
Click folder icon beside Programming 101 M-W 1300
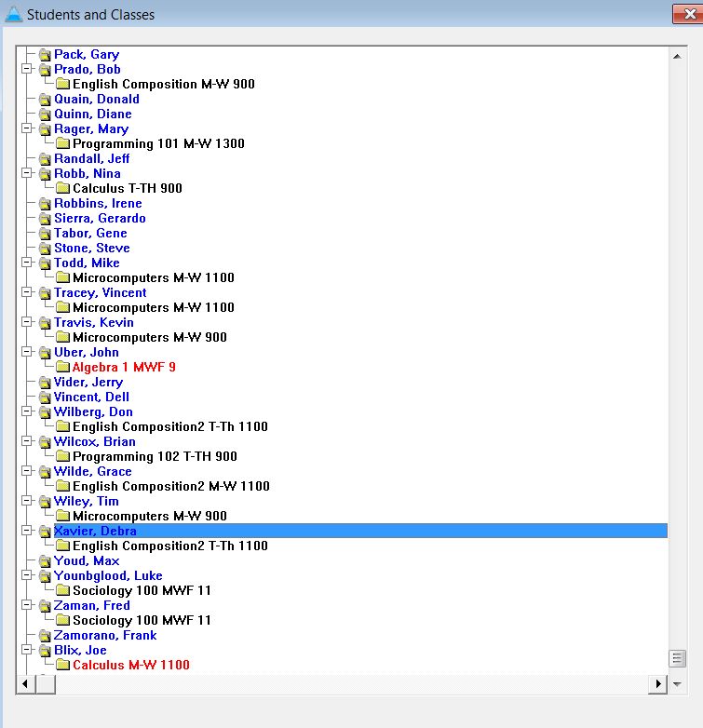(62, 144)
